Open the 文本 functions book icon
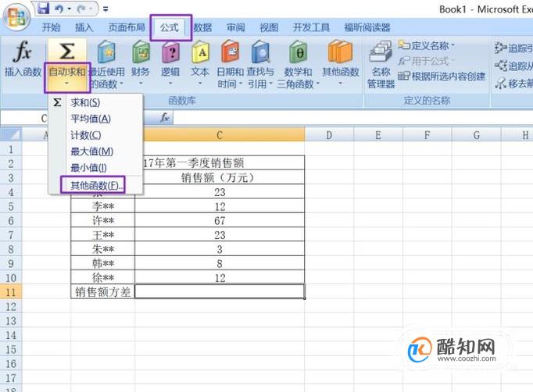Viewport: 533px width, 392px height. pyautogui.click(x=200, y=52)
